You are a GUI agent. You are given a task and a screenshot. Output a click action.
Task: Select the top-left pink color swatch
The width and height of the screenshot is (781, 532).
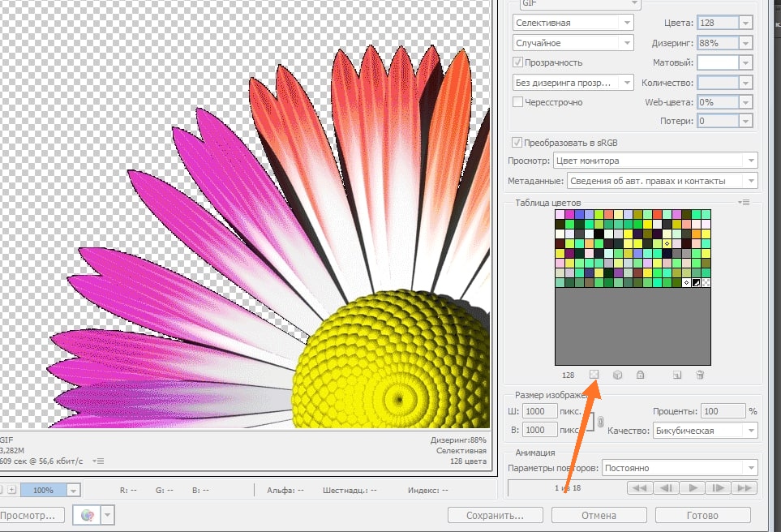560,214
